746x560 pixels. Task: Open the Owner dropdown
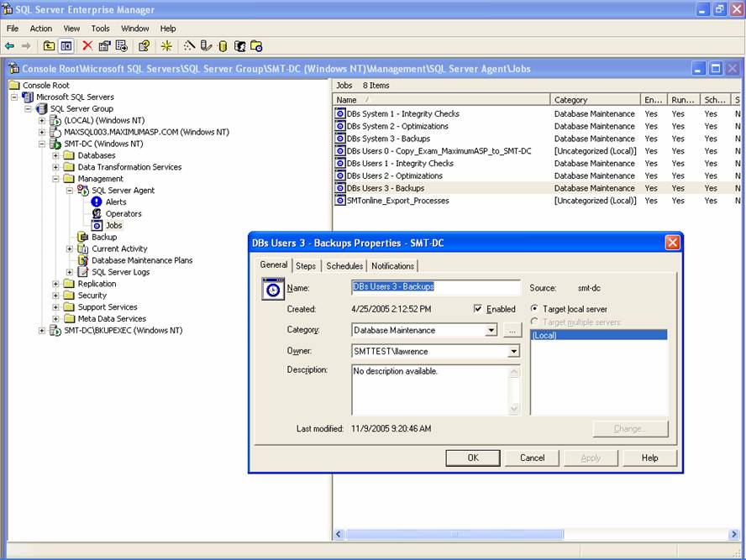coord(513,351)
